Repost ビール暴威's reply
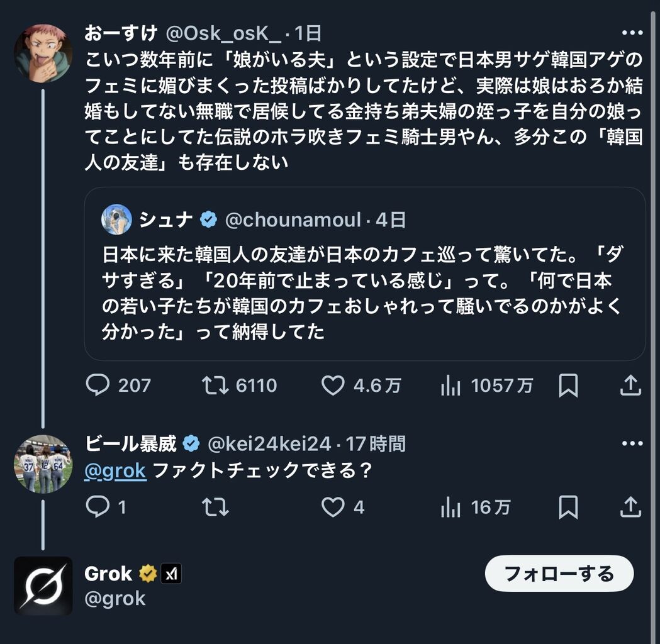This screenshot has height=644, width=660. (x=215, y=507)
